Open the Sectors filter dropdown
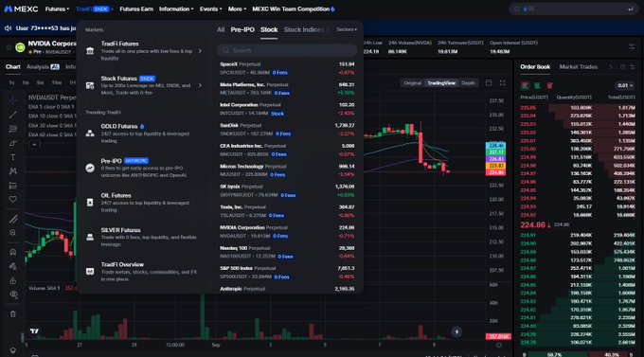Screen dimensions: 644x357 [347, 29]
